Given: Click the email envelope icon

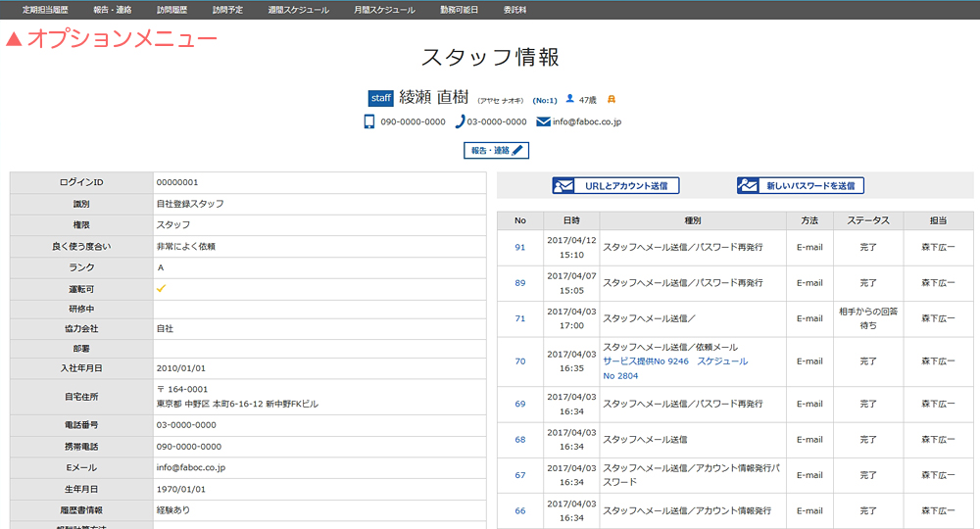Looking at the screenshot, I should [543, 121].
